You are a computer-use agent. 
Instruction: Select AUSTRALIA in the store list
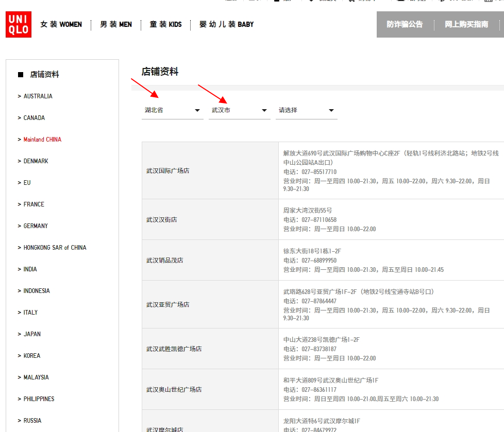pyautogui.click(x=38, y=96)
